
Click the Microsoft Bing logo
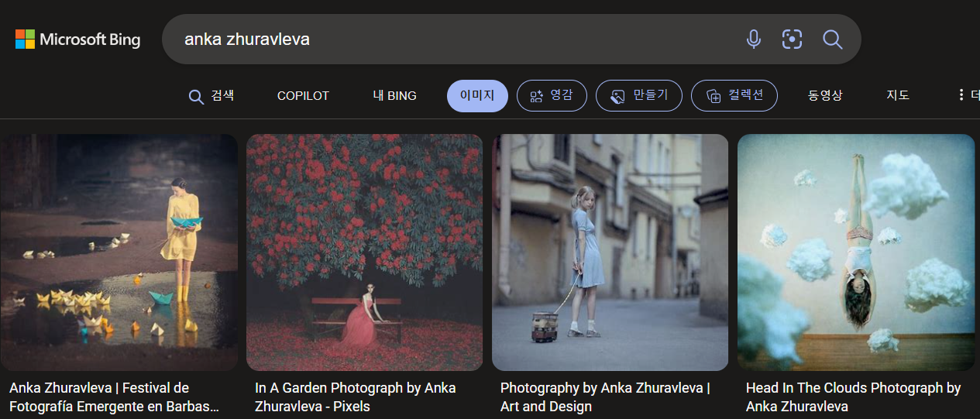pyautogui.click(x=77, y=39)
